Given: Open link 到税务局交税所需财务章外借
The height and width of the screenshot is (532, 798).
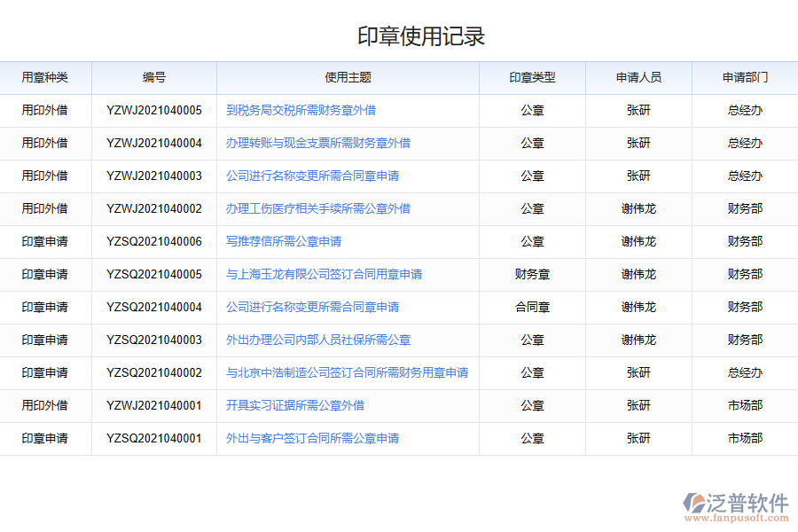Looking at the screenshot, I should pyautogui.click(x=301, y=110).
